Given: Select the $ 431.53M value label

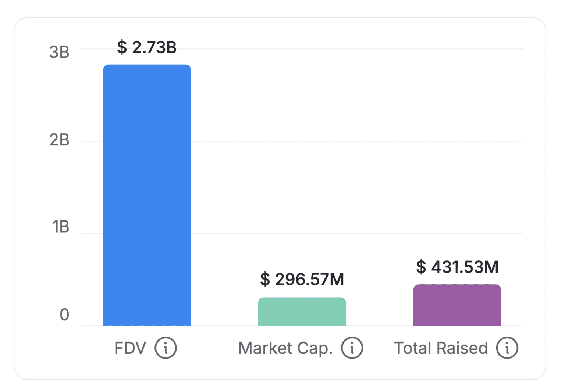Looking at the screenshot, I should [x=457, y=267].
